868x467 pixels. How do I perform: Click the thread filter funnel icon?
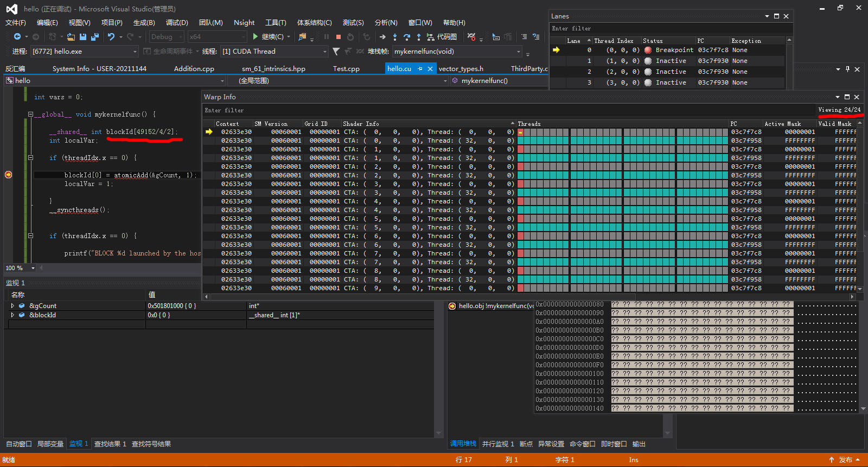pos(336,52)
